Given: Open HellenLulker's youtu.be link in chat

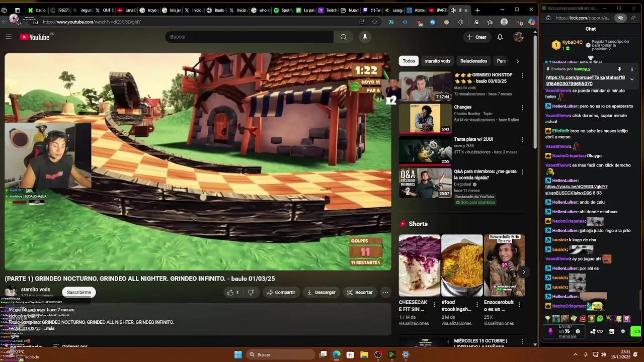Looking at the screenshot, I should (x=577, y=190).
